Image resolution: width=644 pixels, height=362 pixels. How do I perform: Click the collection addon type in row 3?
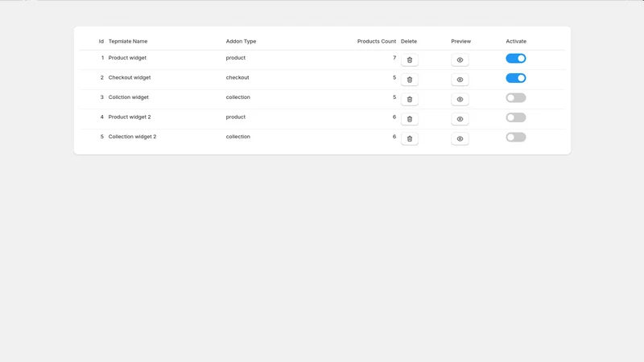pos(237,97)
